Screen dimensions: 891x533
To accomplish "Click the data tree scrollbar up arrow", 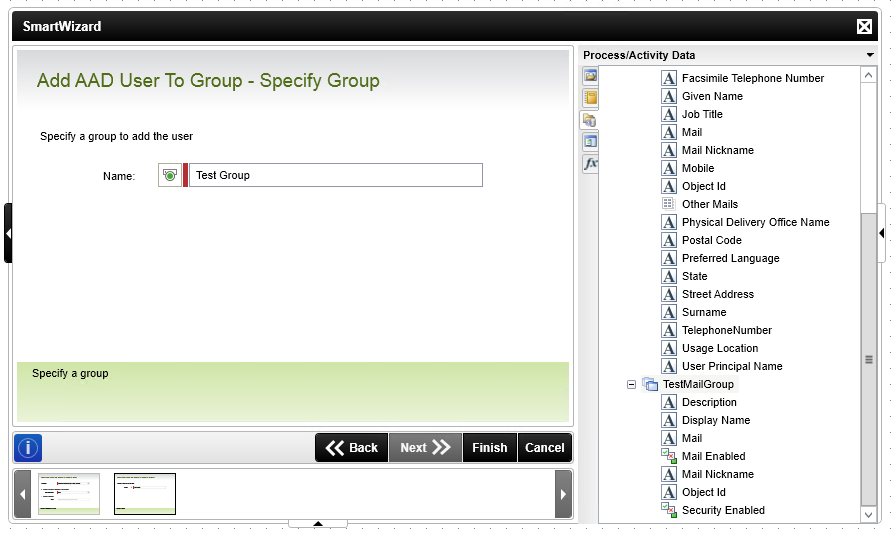I will click(x=868, y=75).
